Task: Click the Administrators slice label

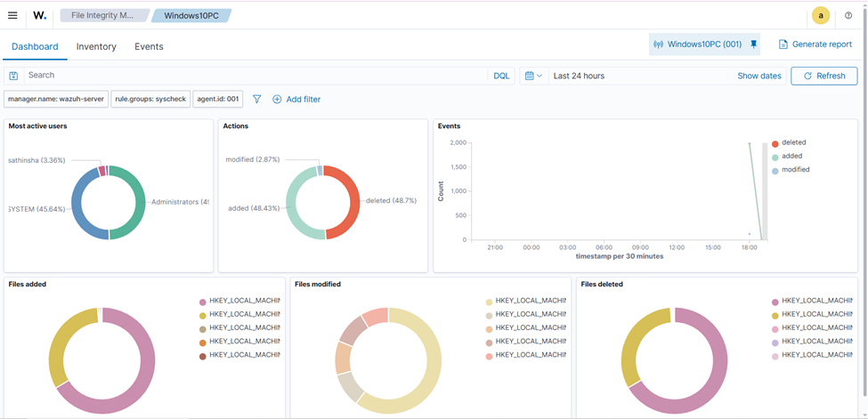Action: [x=181, y=202]
